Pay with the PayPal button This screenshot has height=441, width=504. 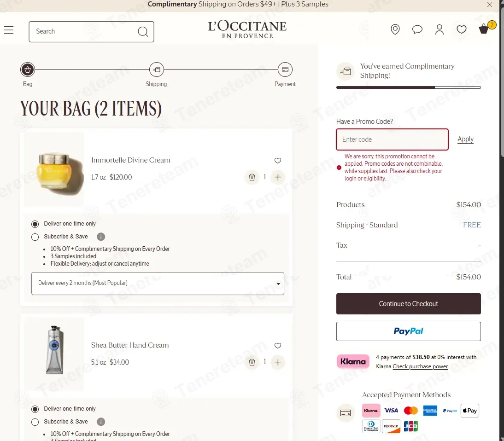click(x=409, y=331)
